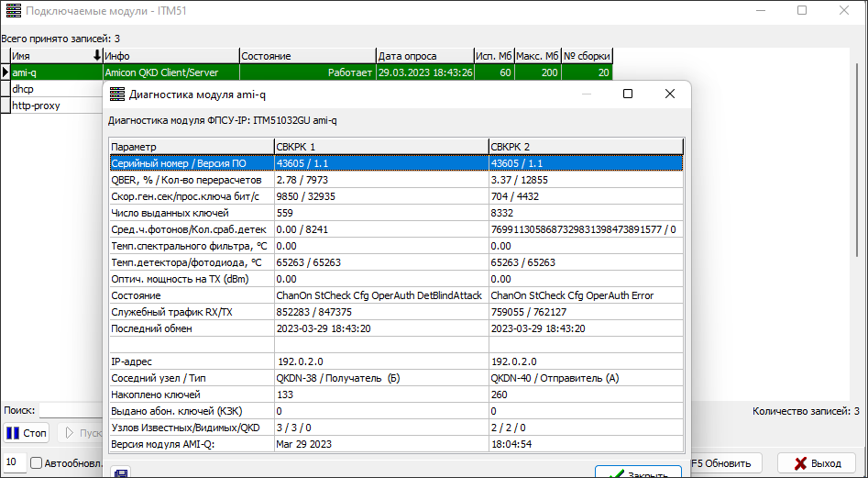Select the http-proxy module row
This screenshot has width=868, height=478.
click(55, 106)
